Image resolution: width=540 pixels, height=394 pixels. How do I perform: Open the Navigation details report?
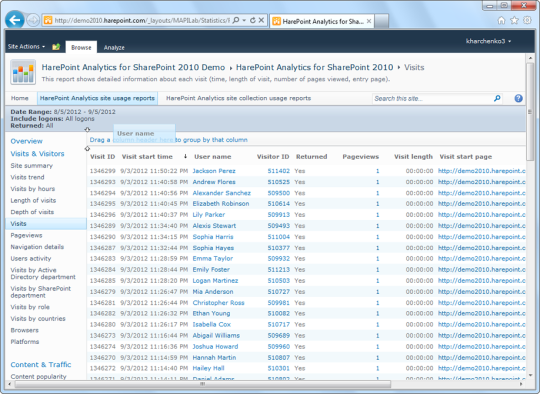coord(37,247)
